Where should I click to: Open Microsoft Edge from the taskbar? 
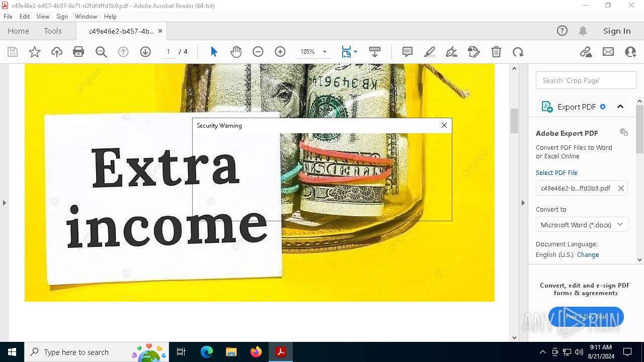(x=207, y=352)
